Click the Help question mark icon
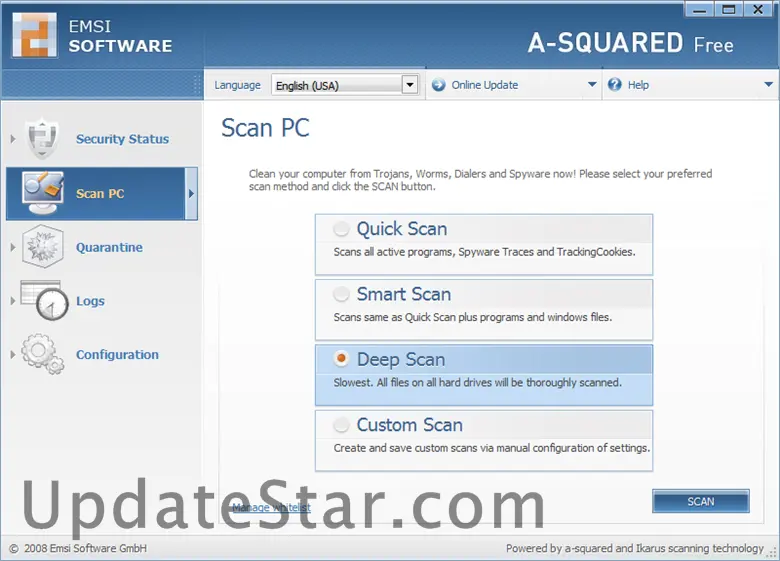Screen dimensions: 780x561 point(615,85)
